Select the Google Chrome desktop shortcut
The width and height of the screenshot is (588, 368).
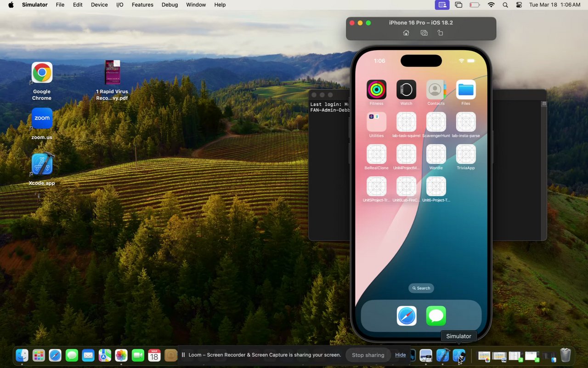click(x=42, y=73)
